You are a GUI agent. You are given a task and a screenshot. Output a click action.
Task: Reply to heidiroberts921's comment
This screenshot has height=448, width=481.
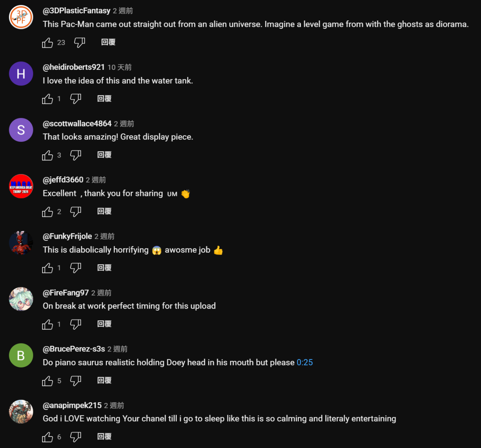pos(104,99)
